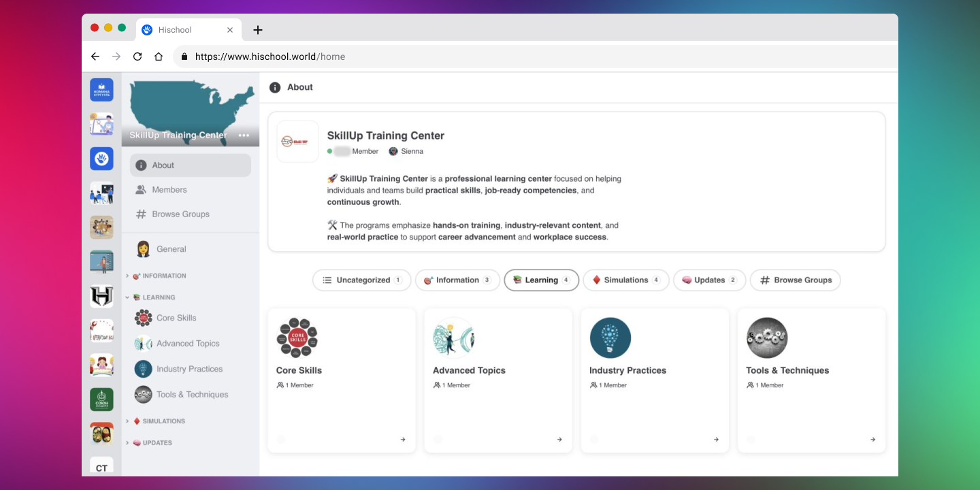The height and width of the screenshot is (490, 980).
Task: Open About in the left sidebar
Action: 191,165
